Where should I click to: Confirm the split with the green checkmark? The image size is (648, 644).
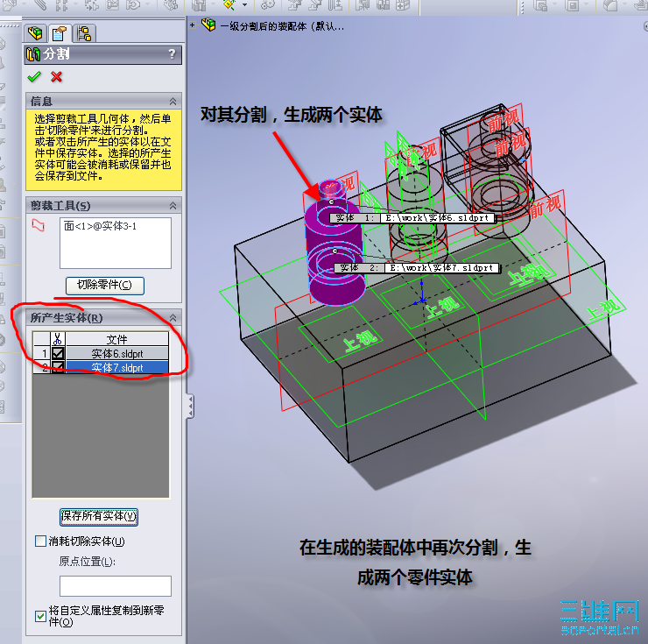pyautogui.click(x=34, y=77)
